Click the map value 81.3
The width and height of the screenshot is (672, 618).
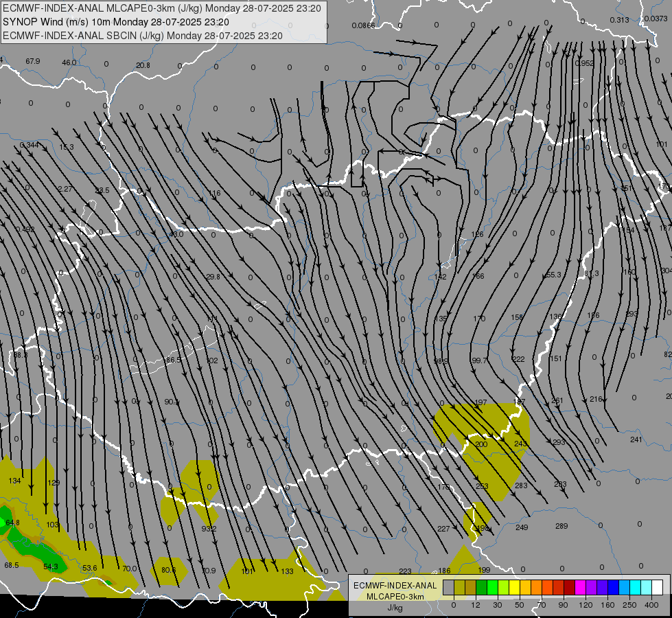592,273
